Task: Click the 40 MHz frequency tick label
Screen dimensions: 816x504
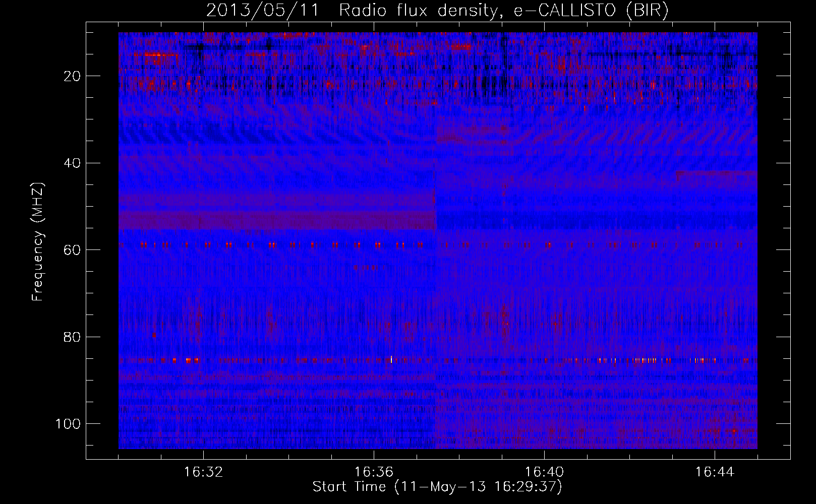Action: 72,163
